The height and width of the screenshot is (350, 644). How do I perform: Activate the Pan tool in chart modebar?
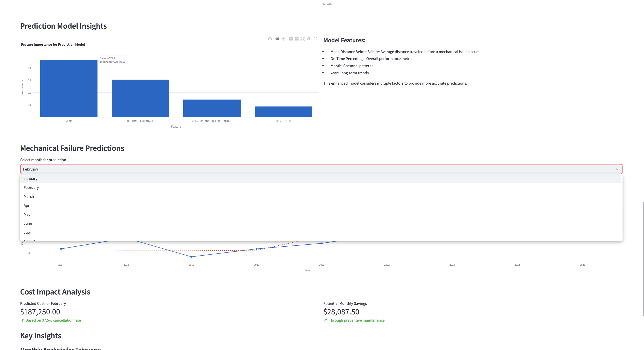[x=283, y=39]
